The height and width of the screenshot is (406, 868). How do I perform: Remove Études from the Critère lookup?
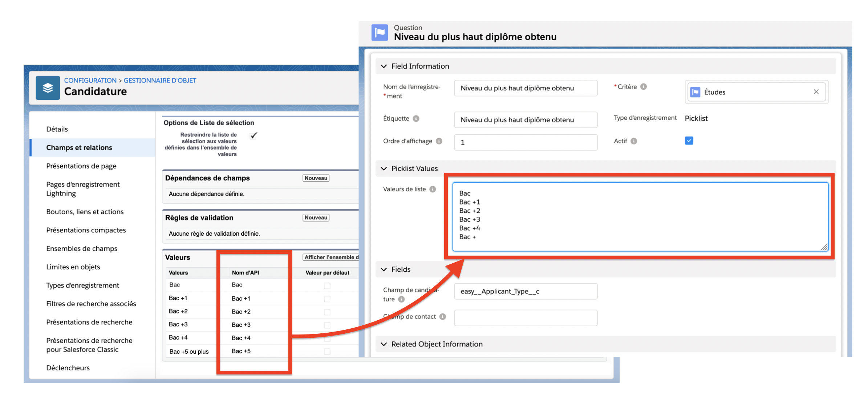click(x=816, y=92)
